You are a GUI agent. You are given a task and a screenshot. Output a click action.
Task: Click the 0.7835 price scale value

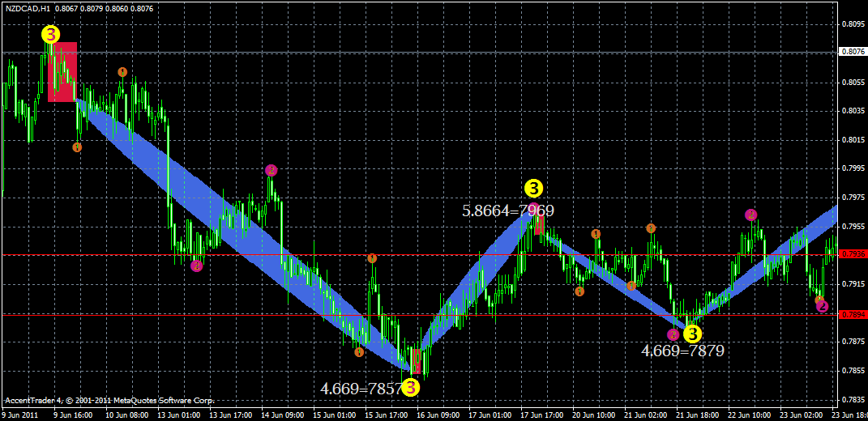[x=853, y=399]
